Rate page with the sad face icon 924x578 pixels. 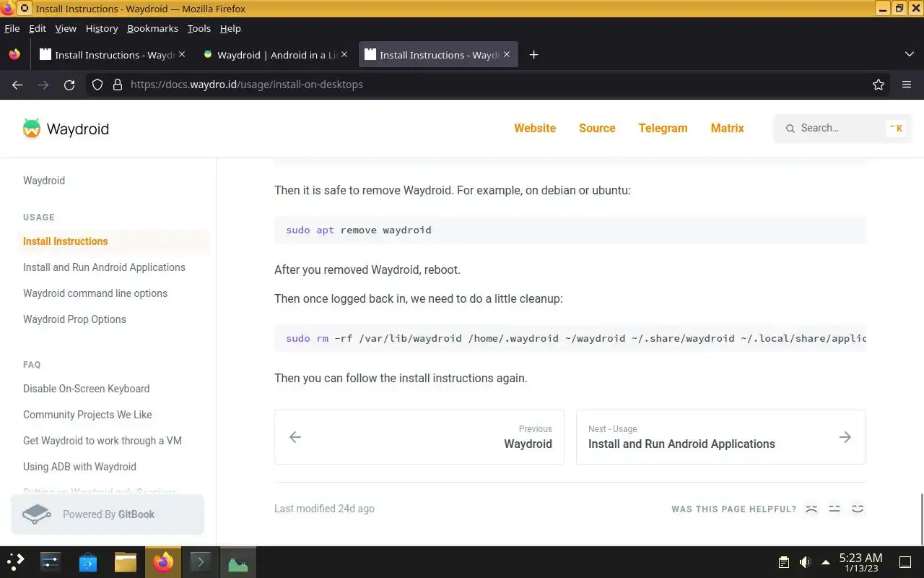(811, 509)
